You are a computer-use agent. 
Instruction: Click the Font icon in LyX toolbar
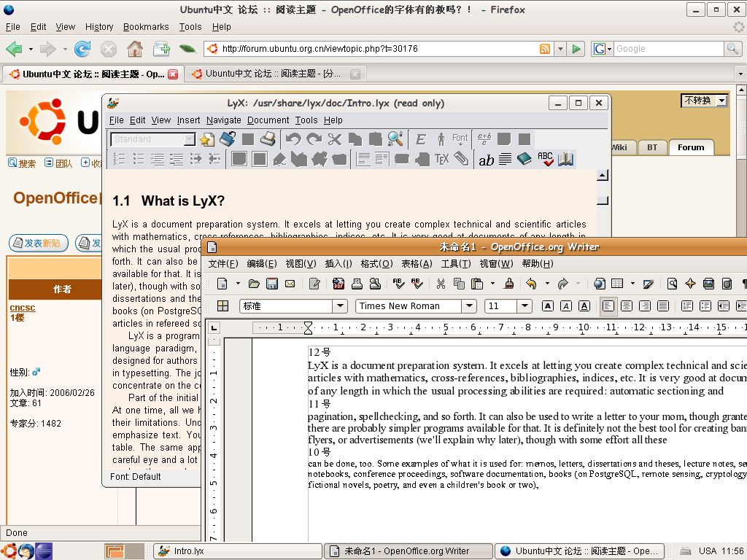pos(460,139)
